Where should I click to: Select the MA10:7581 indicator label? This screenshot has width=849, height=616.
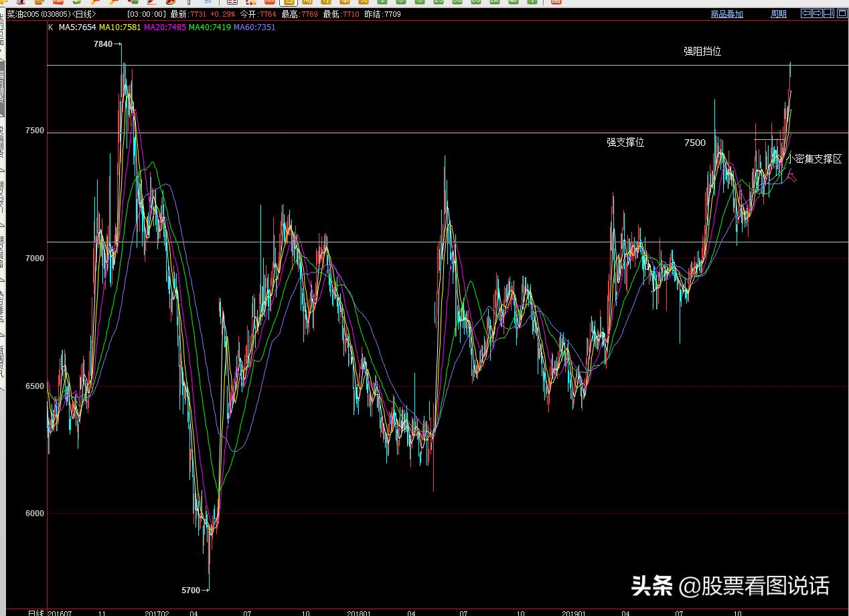pos(120,27)
